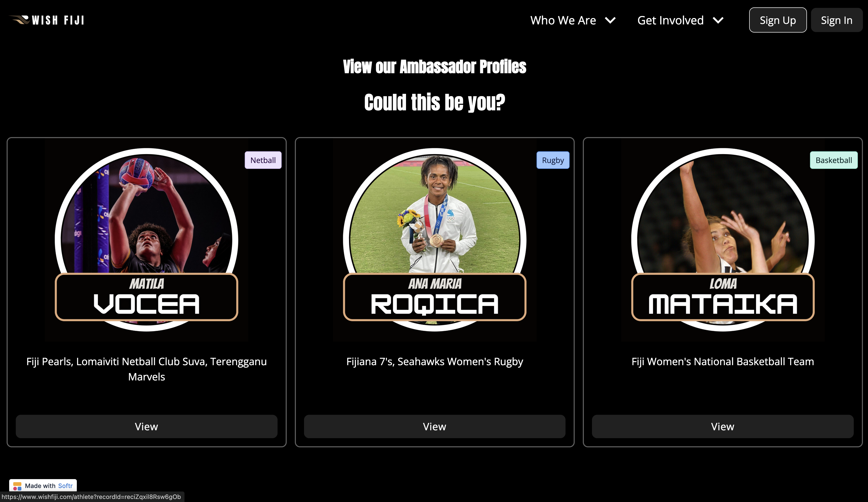Click the Who We Are chevron arrow
The height and width of the screenshot is (502, 868).
point(610,20)
